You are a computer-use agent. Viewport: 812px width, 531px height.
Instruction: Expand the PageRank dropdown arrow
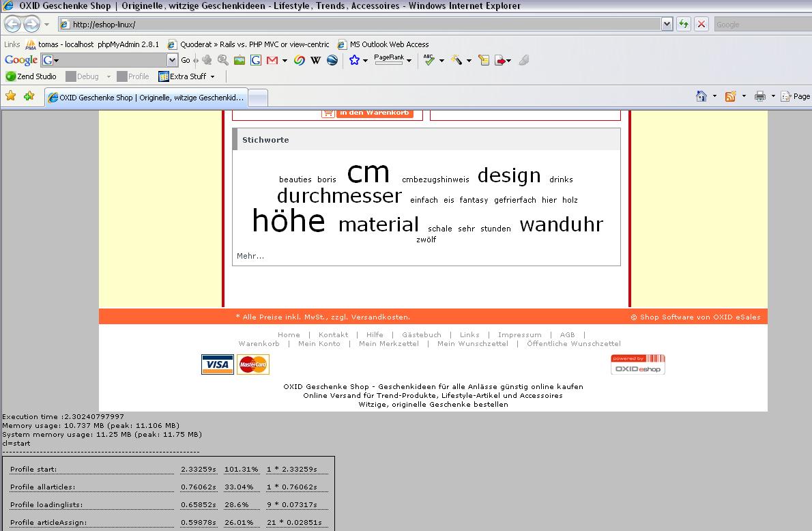click(x=409, y=61)
